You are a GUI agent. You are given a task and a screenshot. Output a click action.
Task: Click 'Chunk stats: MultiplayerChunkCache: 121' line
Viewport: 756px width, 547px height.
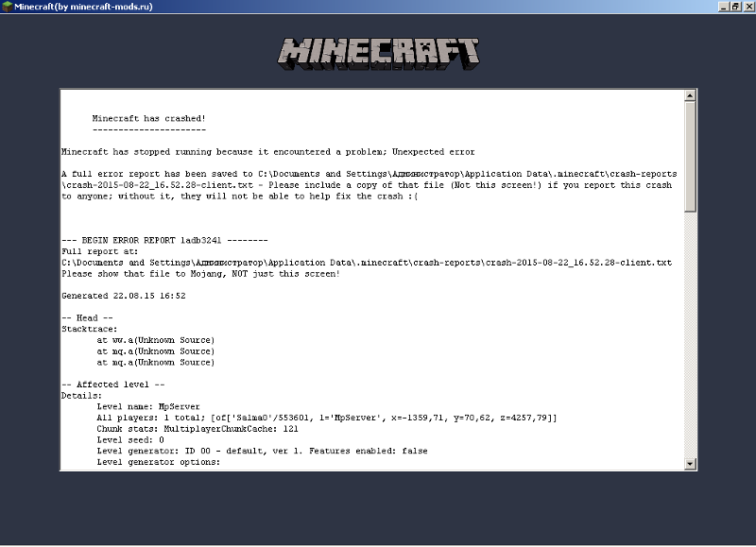click(x=198, y=429)
